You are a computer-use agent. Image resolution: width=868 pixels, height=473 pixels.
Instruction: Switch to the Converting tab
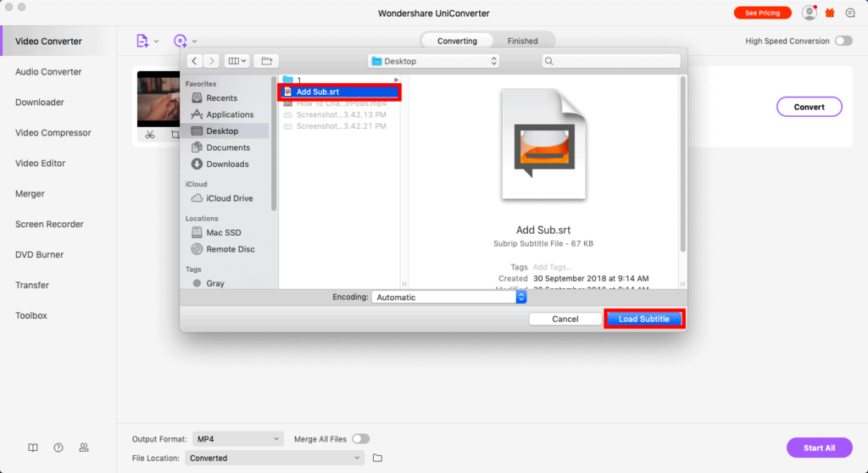[457, 41]
